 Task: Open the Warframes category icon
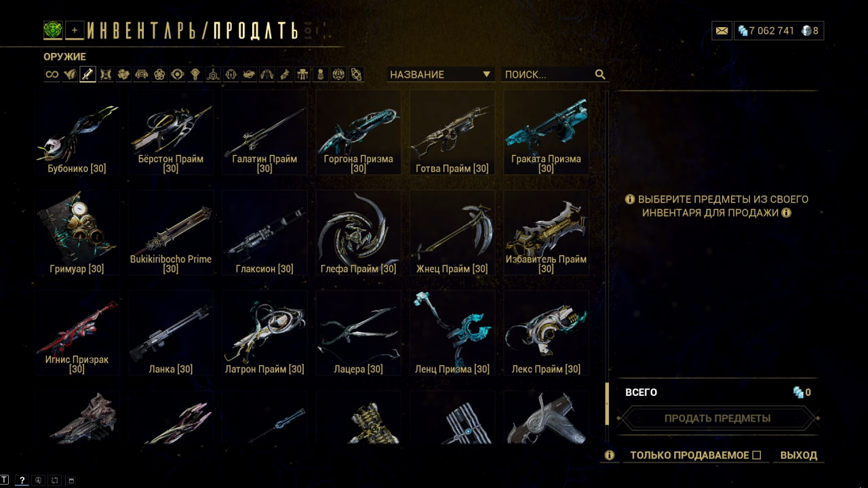tap(70, 75)
